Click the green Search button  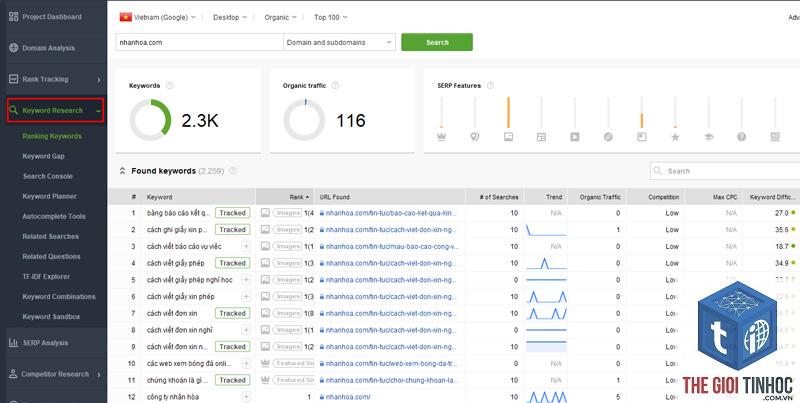437,42
